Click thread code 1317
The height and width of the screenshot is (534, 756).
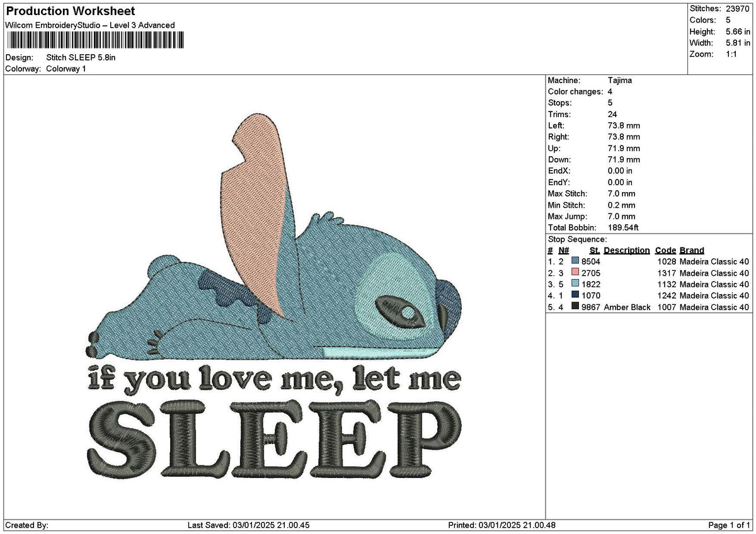(666, 273)
